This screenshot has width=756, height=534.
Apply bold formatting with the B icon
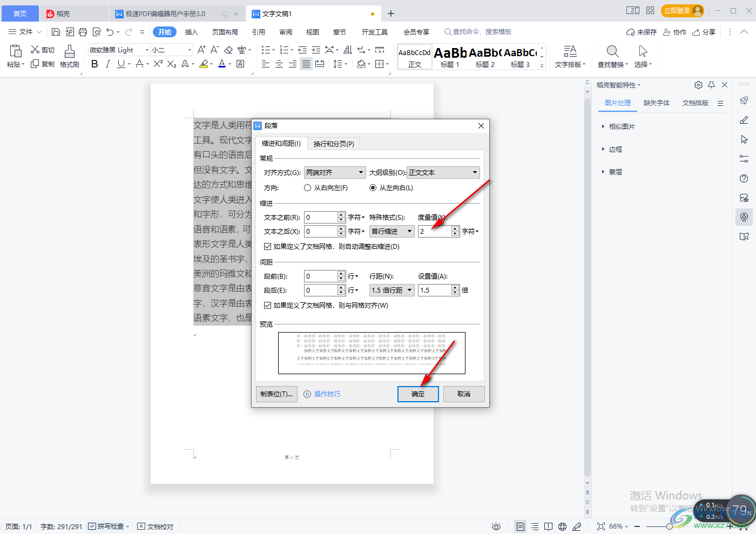(x=94, y=64)
